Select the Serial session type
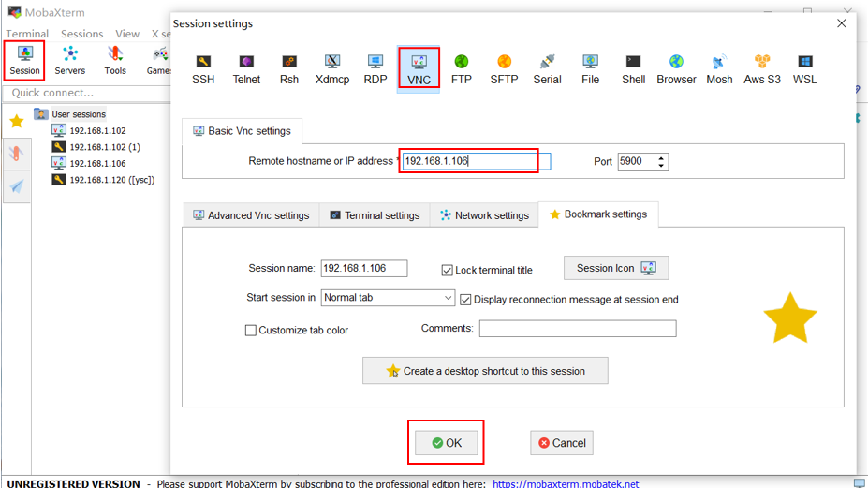Screen dimensions: 868x488 coord(547,69)
